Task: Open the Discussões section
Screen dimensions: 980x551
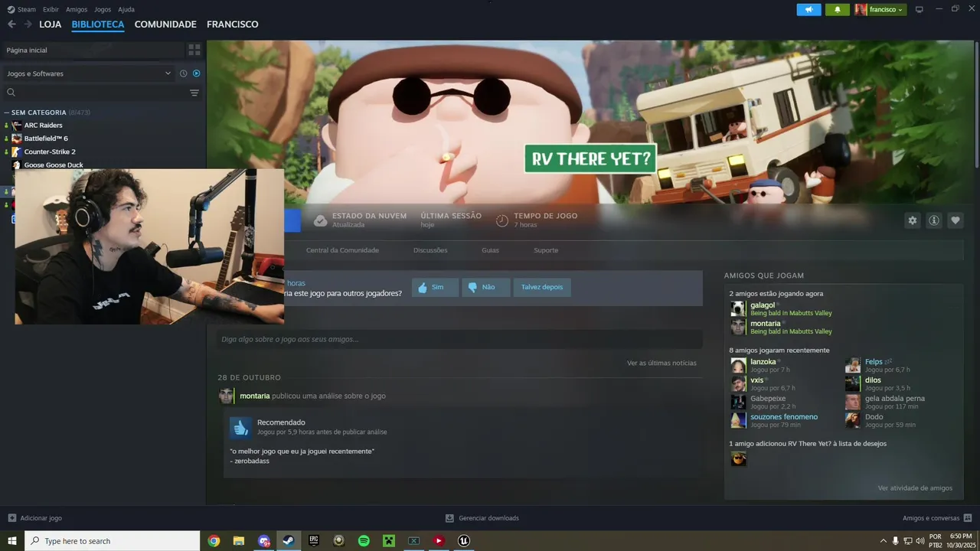Action: click(x=430, y=250)
